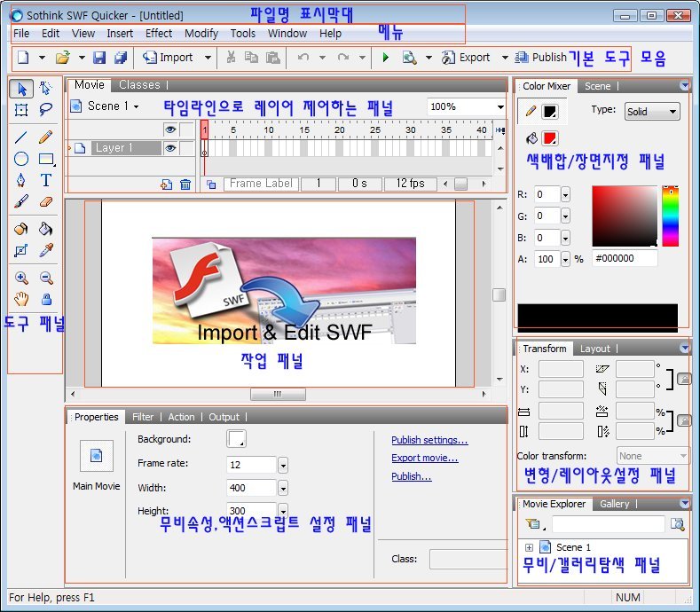Select the Paint Bucket tool
Screen dimensions: 700x612
pos(45,229)
